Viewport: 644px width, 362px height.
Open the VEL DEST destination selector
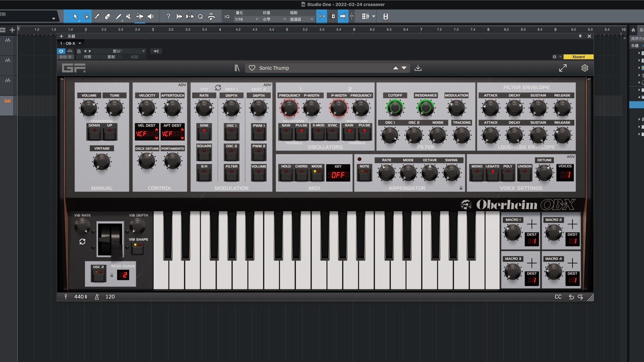(147, 134)
